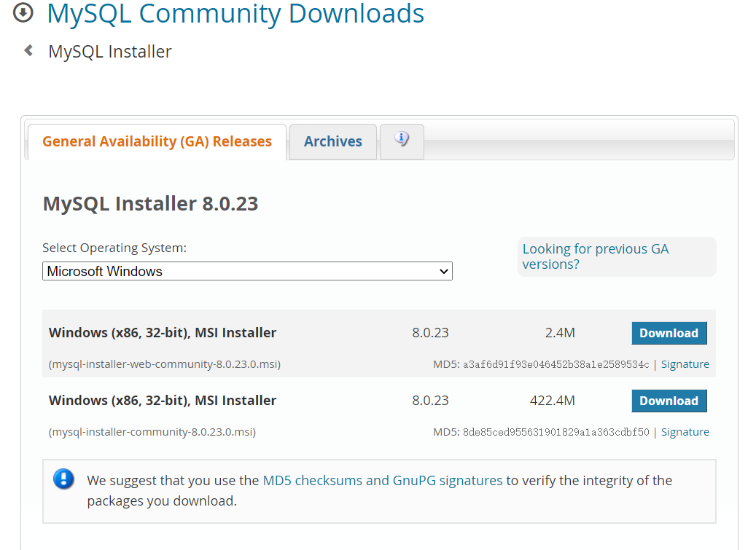
Task: Download the 2.4M web community installer
Action: coord(669,333)
